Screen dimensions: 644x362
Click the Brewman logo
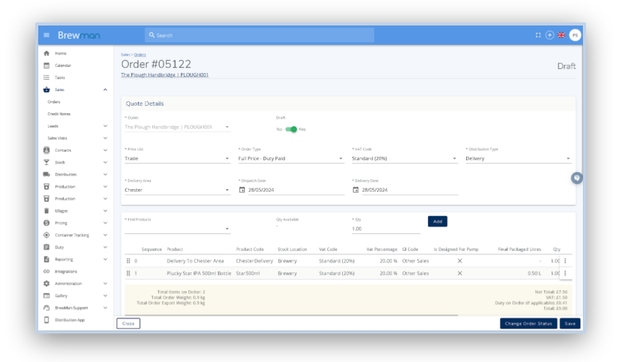(x=79, y=36)
